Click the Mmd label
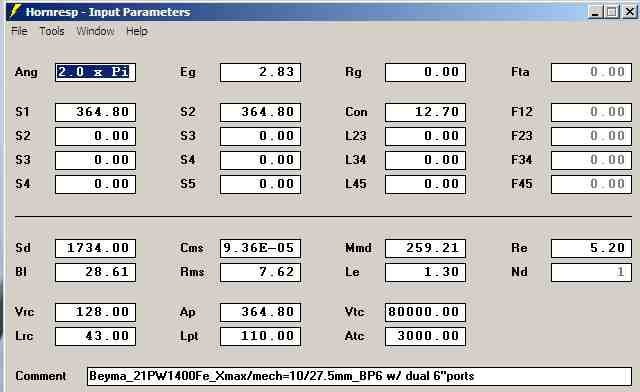 pos(358,248)
